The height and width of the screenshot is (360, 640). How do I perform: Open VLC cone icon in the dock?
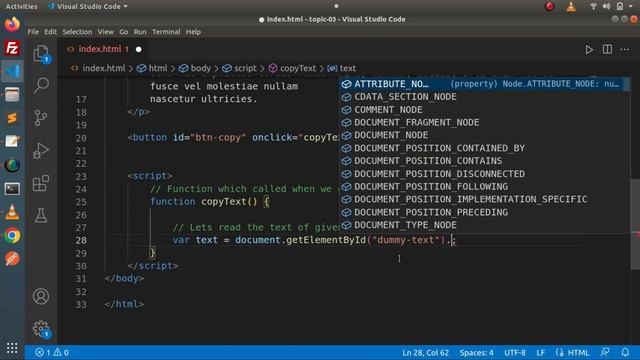(12, 212)
